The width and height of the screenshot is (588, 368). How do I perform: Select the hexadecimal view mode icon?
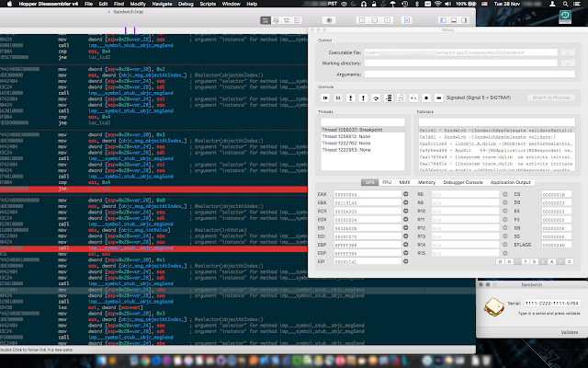(x=297, y=20)
